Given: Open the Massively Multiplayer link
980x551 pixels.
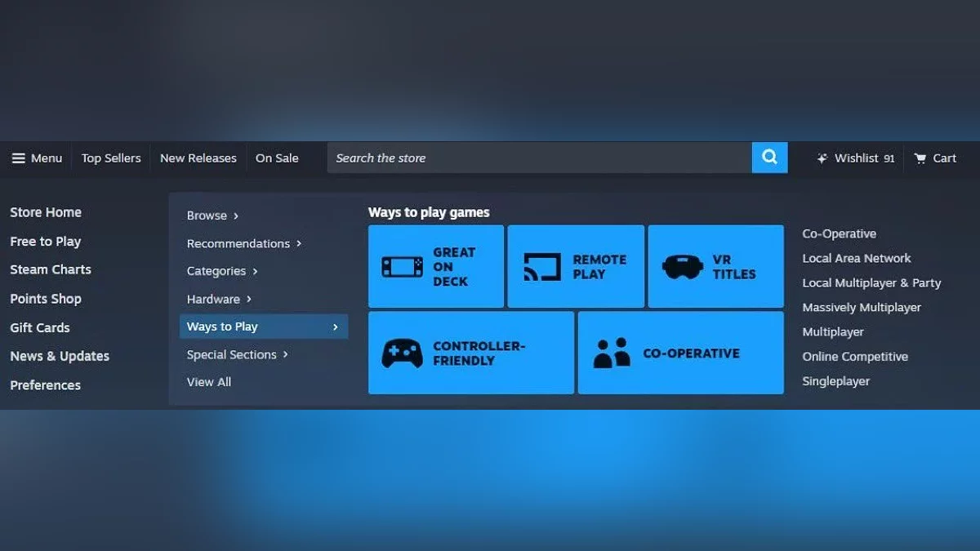Looking at the screenshot, I should point(862,307).
